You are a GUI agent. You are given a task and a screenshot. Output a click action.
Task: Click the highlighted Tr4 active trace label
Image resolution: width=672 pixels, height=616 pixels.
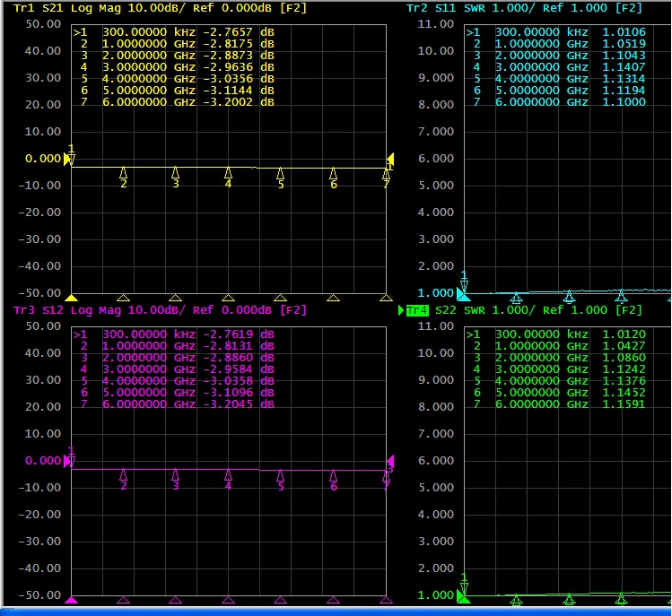(x=417, y=310)
